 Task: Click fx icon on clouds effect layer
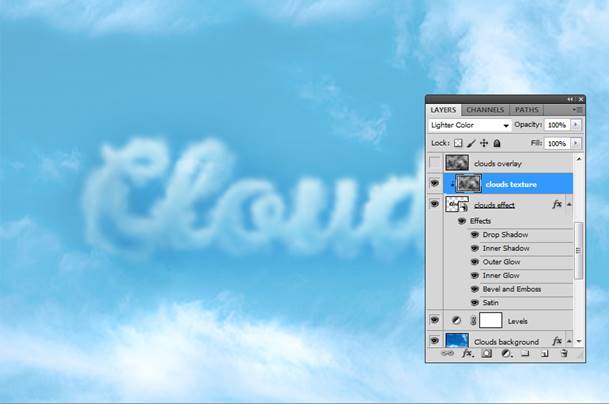[x=557, y=204]
